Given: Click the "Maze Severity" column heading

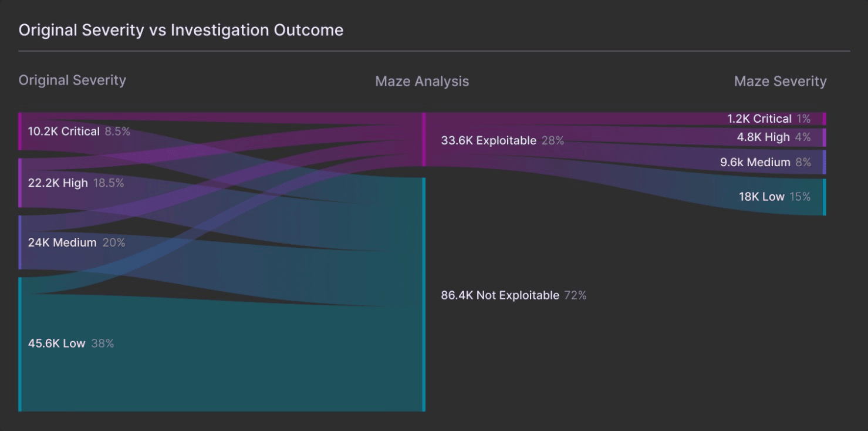Looking at the screenshot, I should pyautogui.click(x=780, y=82).
